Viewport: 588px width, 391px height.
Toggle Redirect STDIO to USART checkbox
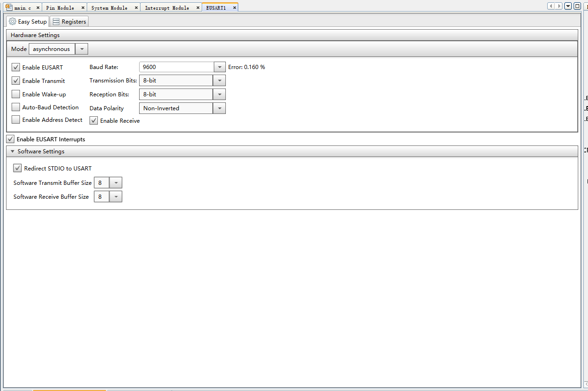(x=18, y=168)
